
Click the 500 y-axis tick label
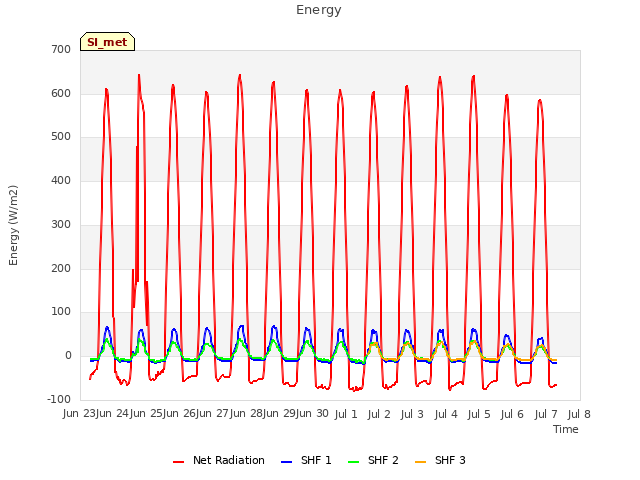[x=61, y=137]
